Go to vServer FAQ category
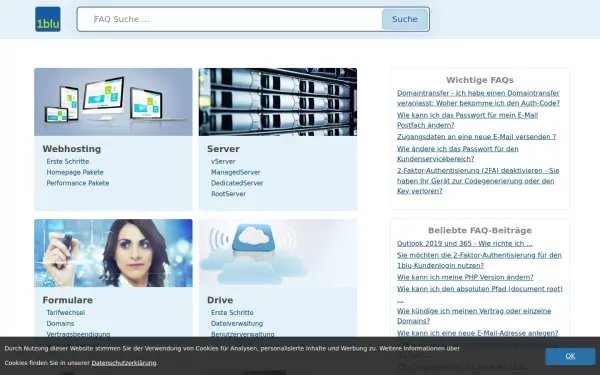The image size is (600, 375). (x=223, y=161)
